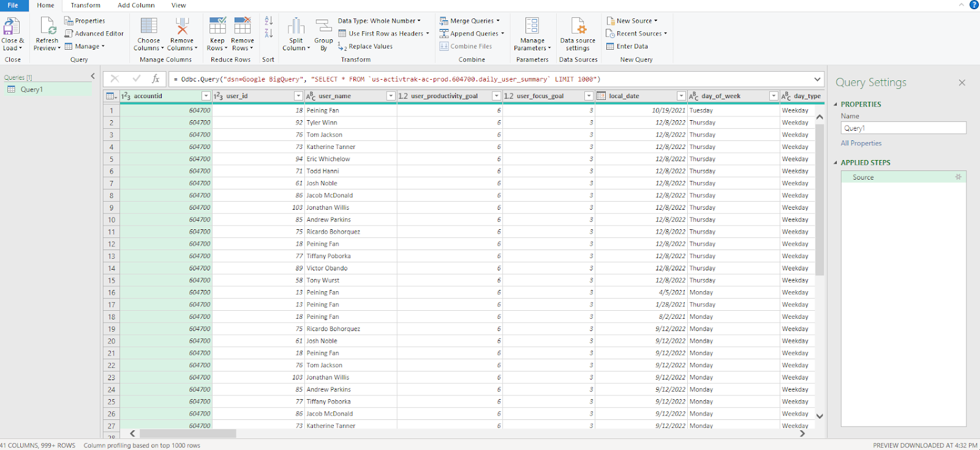
Task: Open the help icon in title bar
Action: [x=974, y=5]
